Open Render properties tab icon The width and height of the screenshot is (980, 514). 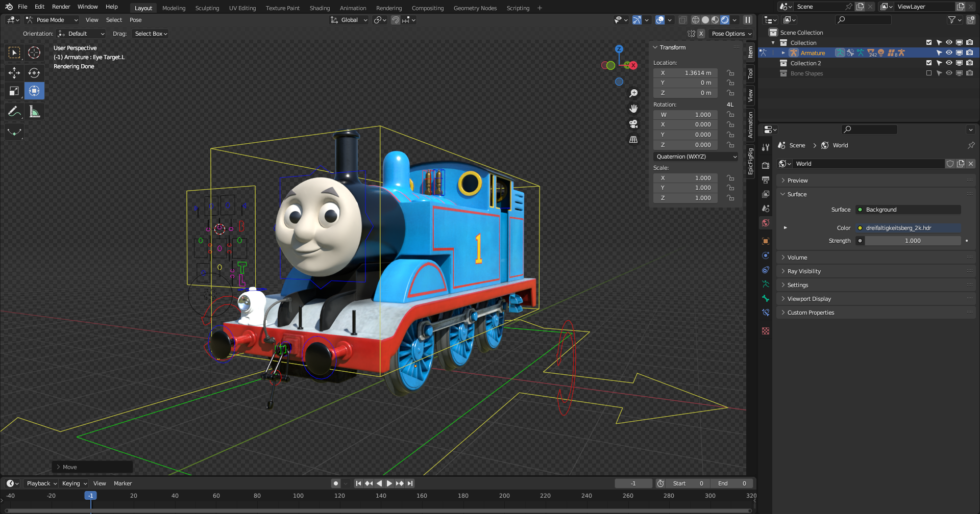point(766,165)
